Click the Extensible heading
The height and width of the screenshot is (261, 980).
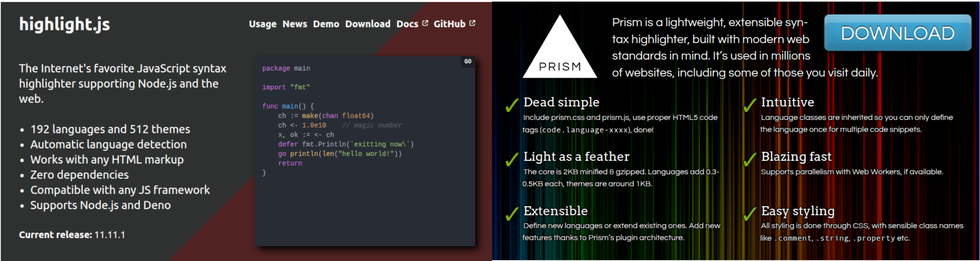(x=555, y=211)
